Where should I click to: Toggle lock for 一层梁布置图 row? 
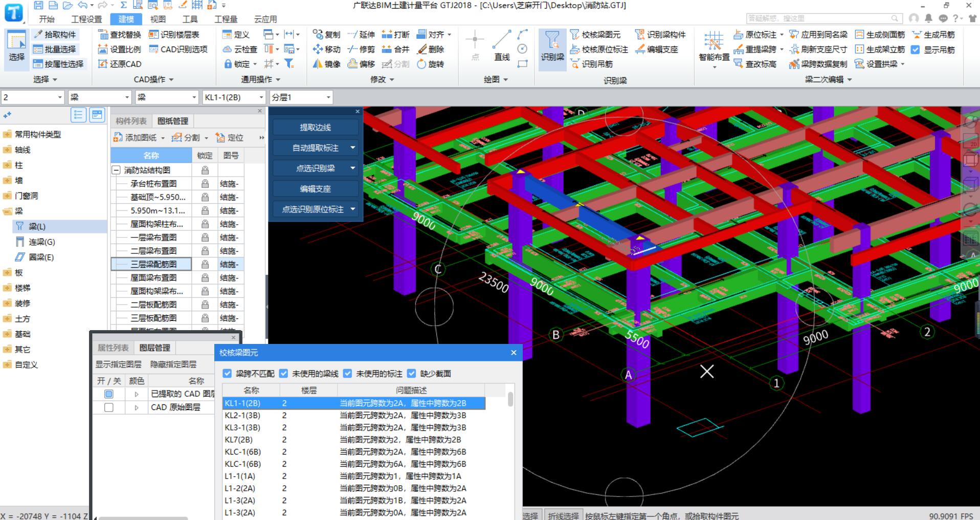205,237
